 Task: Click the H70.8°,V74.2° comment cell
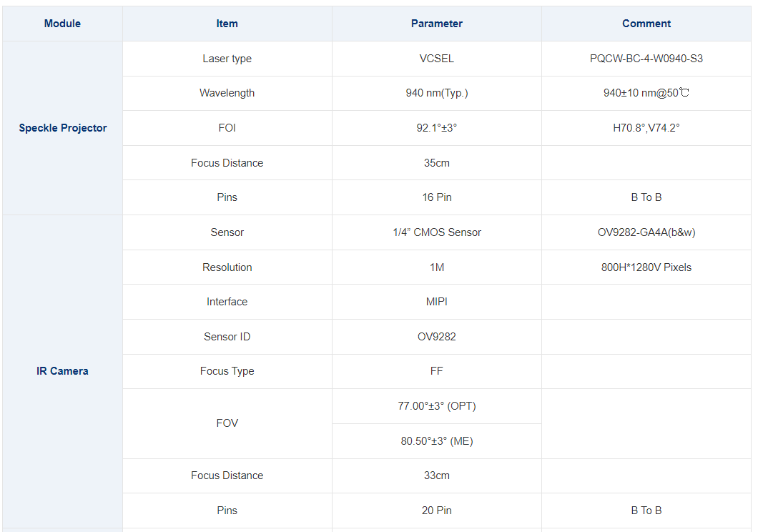click(646, 128)
